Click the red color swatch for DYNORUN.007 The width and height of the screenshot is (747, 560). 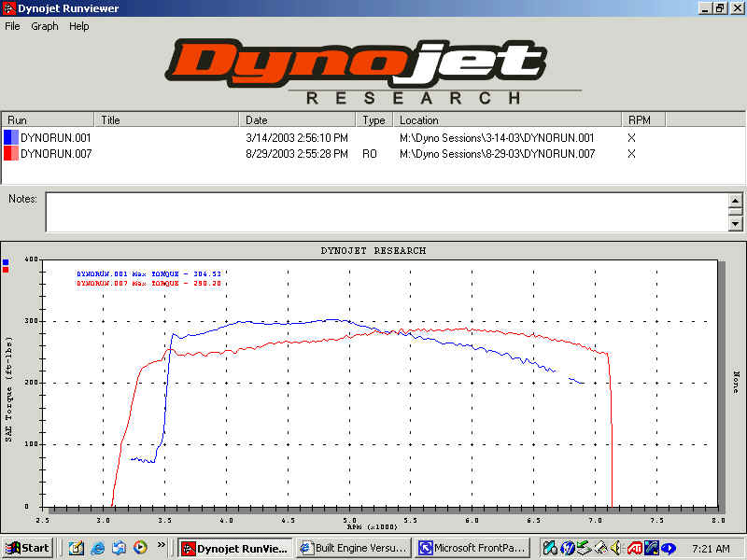click(11, 153)
